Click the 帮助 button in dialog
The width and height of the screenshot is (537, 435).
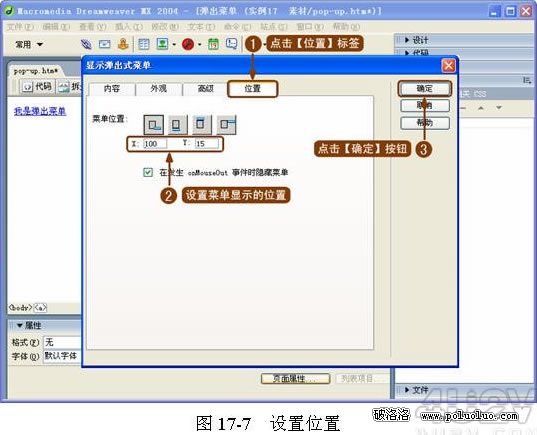[x=425, y=123]
